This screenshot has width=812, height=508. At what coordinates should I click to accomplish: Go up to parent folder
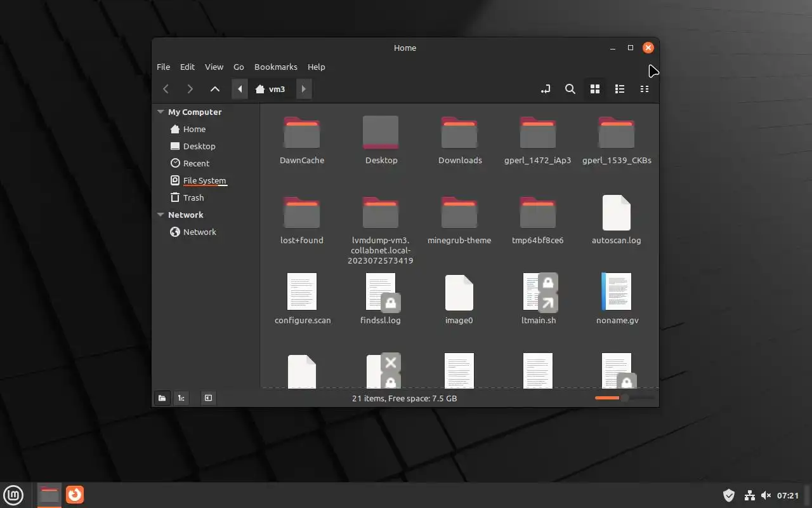(x=215, y=89)
